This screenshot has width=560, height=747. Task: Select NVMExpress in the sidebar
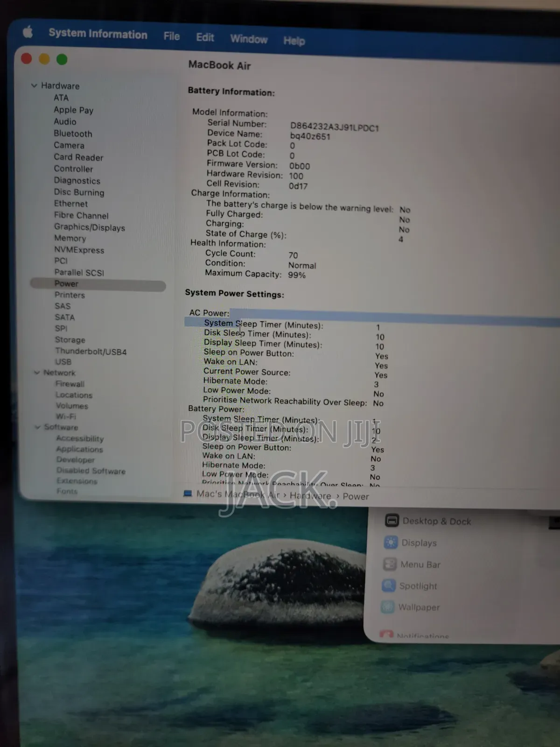point(79,250)
